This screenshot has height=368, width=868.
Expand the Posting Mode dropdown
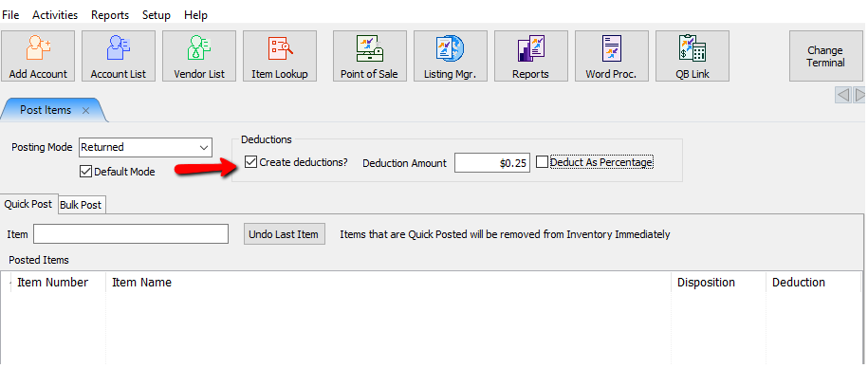coord(203,148)
